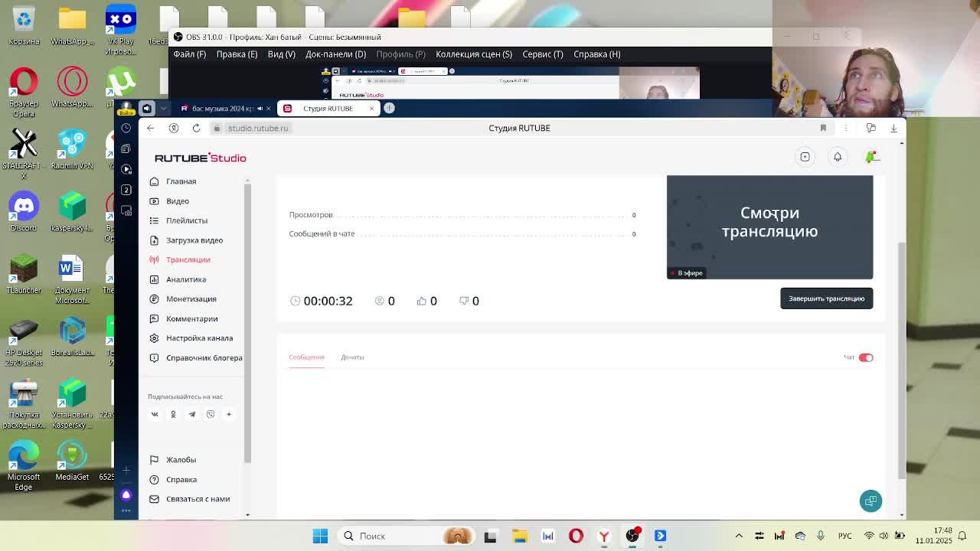Click the Войти login button in browser
This screenshot has height=551, width=980.
click(126, 109)
